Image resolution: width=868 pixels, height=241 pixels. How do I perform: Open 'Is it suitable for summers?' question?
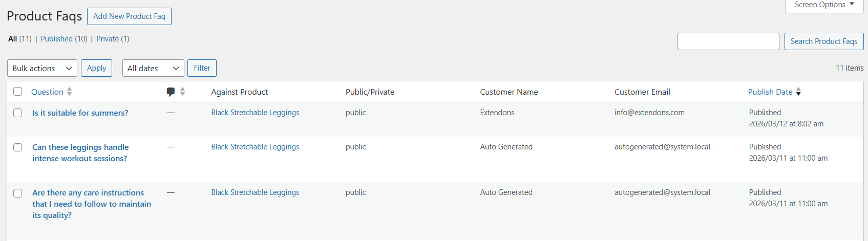[x=80, y=113]
